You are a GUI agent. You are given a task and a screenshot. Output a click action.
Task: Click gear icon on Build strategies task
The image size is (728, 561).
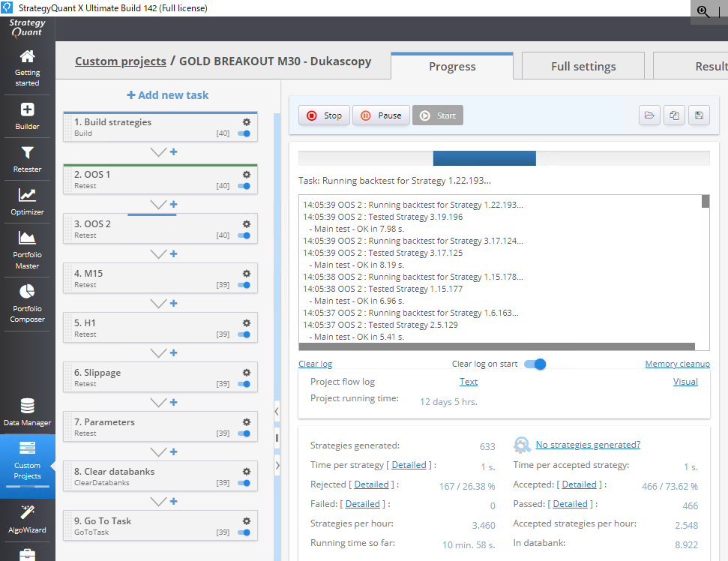coord(246,122)
